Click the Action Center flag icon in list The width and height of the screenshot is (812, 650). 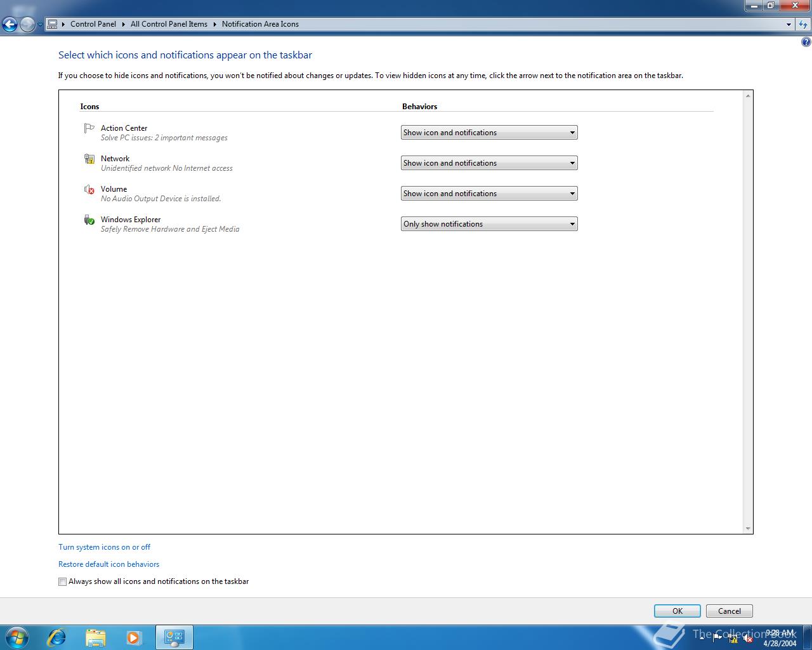(x=89, y=128)
